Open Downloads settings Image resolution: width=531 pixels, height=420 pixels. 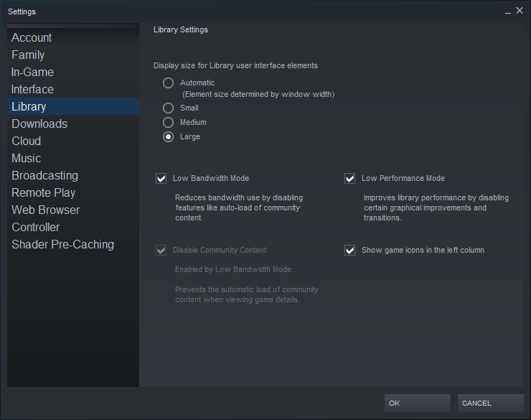[72, 123]
